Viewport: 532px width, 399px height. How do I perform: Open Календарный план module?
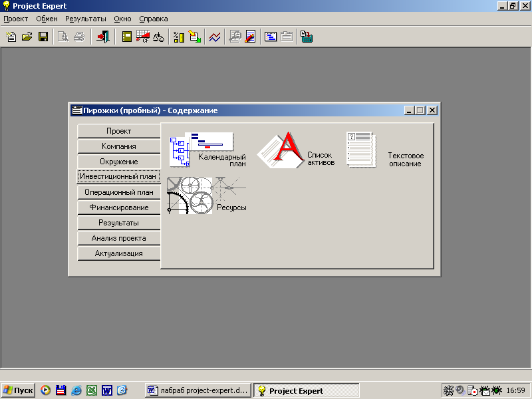(x=207, y=150)
